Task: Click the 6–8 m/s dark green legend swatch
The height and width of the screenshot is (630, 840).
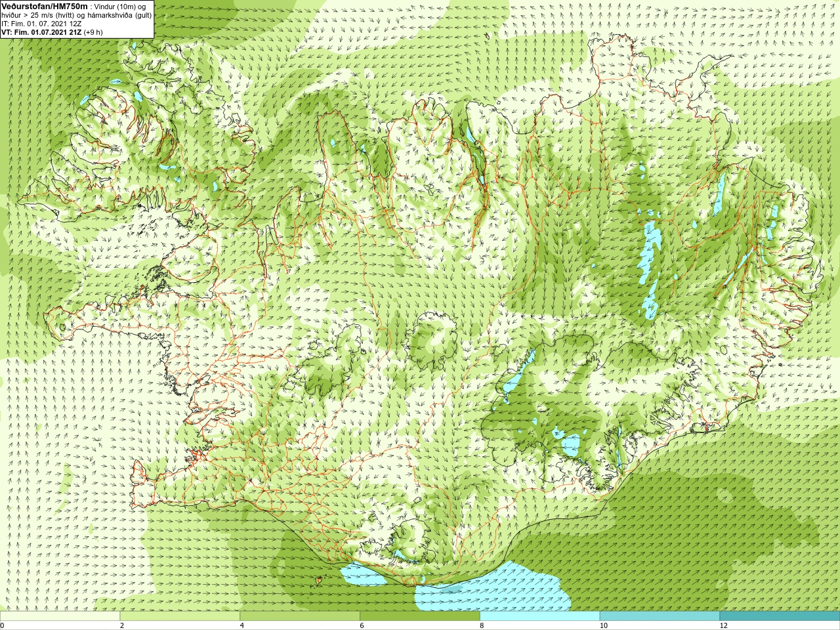Action: coord(420,616)
